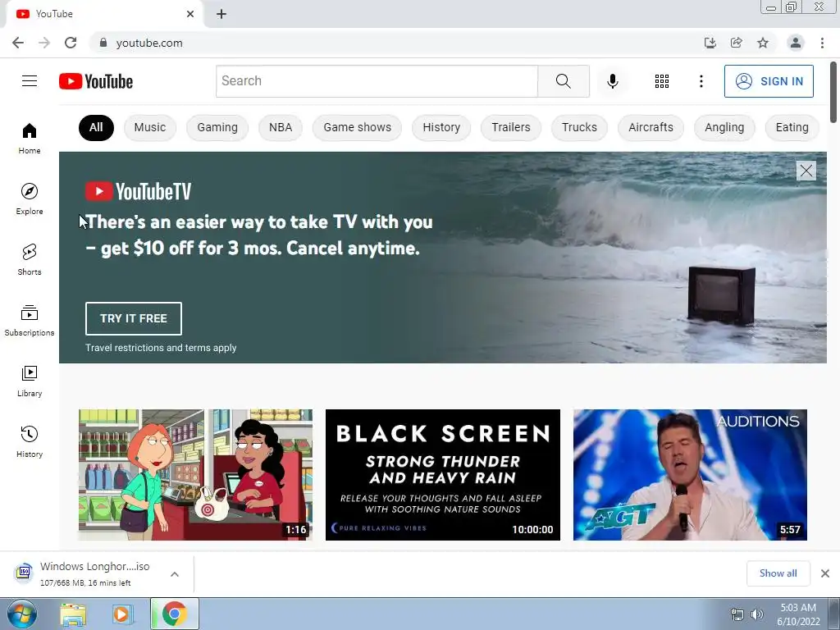
Task: Open Shorts in sidebar
Action: click(30, 259)
